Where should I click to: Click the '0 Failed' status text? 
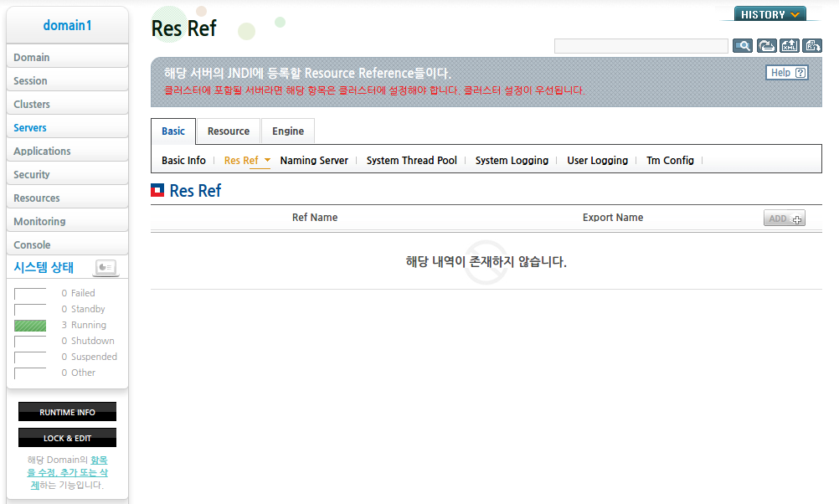tap(78, 293)
